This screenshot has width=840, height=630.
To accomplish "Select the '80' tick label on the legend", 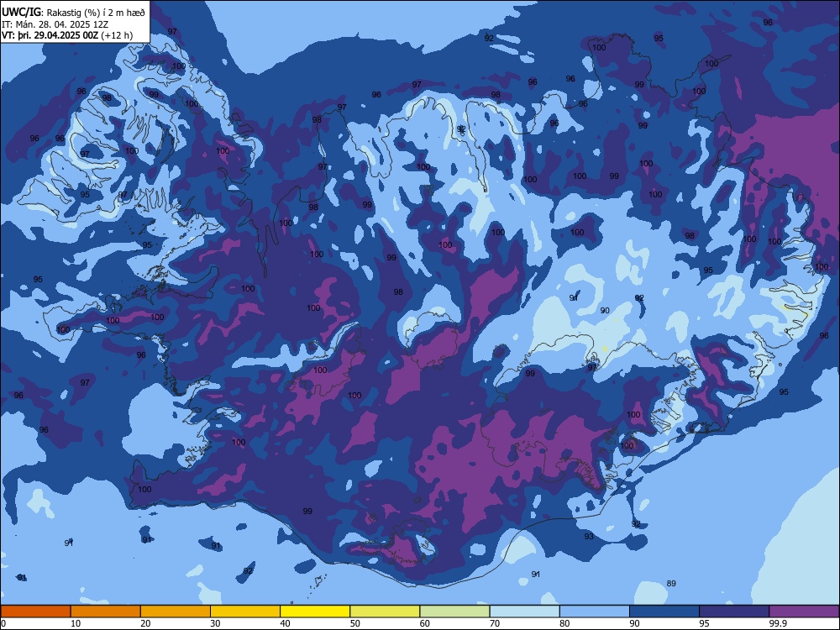I will (x=564, y=623).
